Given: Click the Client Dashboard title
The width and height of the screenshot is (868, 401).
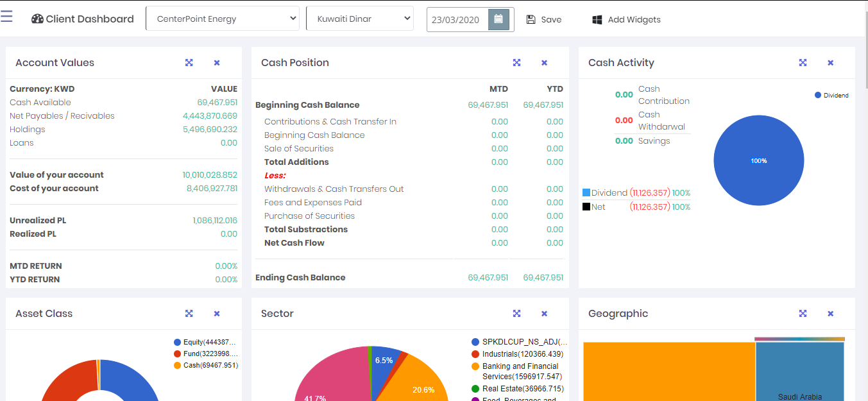Looking at the screenshot, I should point(90,19).
